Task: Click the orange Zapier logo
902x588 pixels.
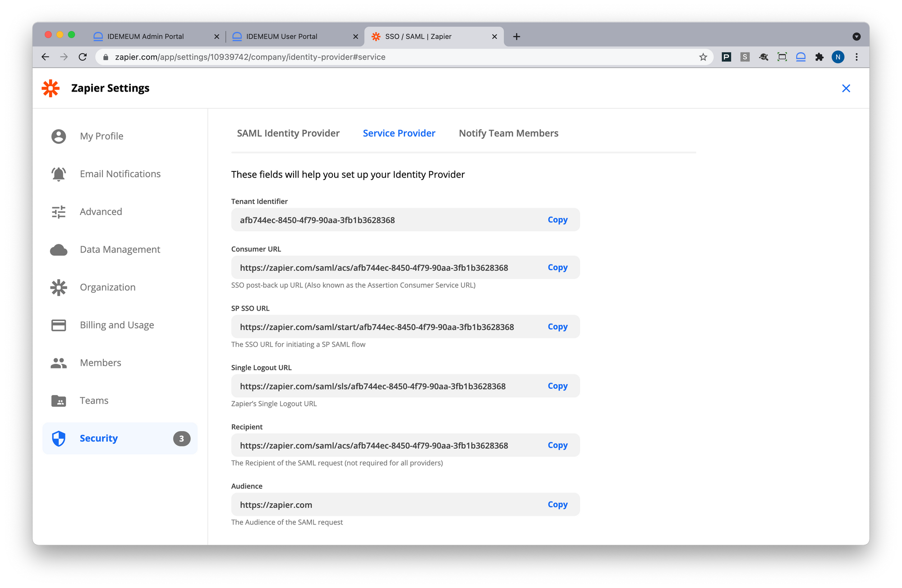Action: click(x=51, y=88)
